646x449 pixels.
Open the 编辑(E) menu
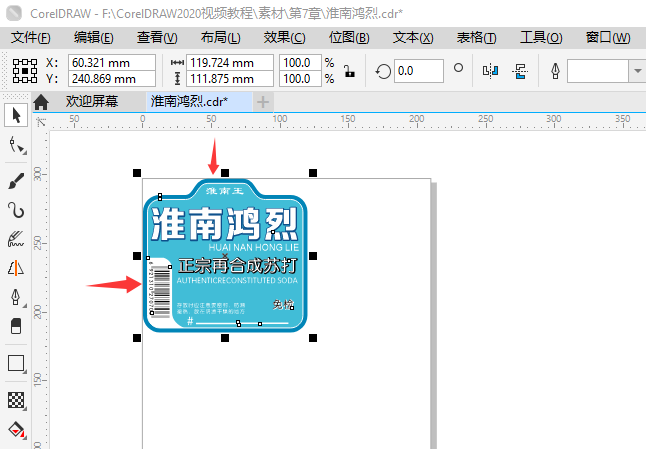point(94,37)
